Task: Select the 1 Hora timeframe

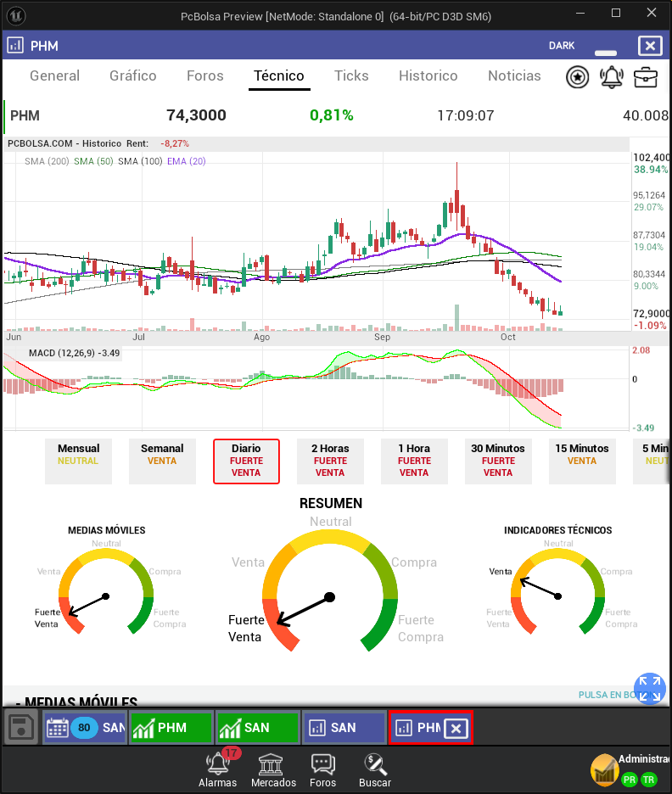Action: coord(414,461)
